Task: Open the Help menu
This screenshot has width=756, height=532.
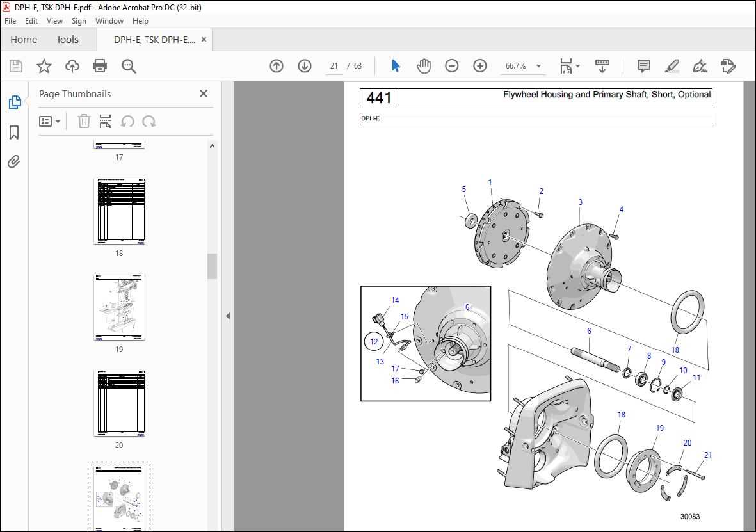Action: 140,21
